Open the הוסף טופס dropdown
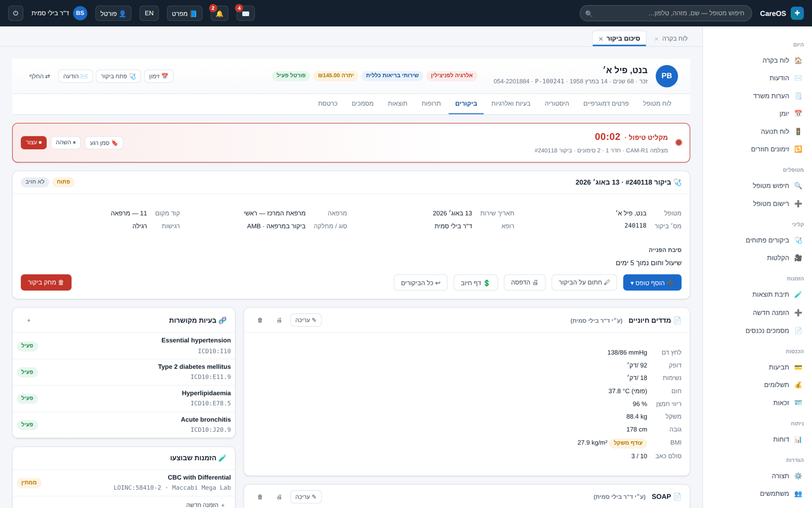This screenshot has width=812, height=508. (x=652, y=282)
